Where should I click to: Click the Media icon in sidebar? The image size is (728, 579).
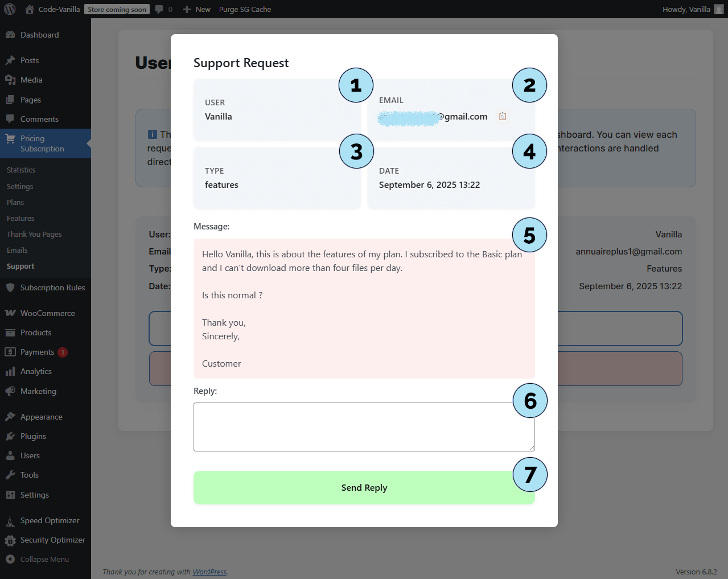pyautogui.click(x=10, y=80)
